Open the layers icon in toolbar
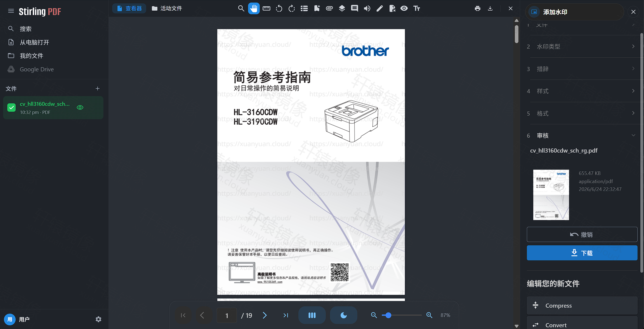 (342, 8)
